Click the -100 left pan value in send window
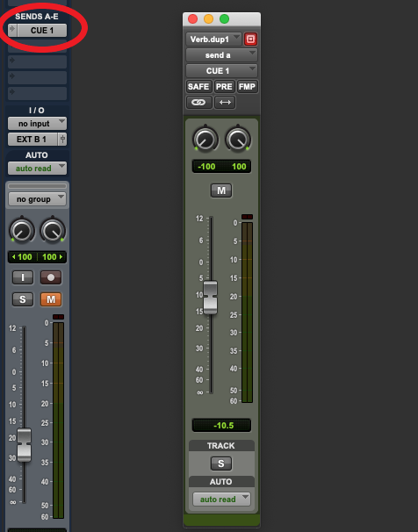The width and height of the screenshot is (418, 532). pyautogui.click(x=206, y=166)
